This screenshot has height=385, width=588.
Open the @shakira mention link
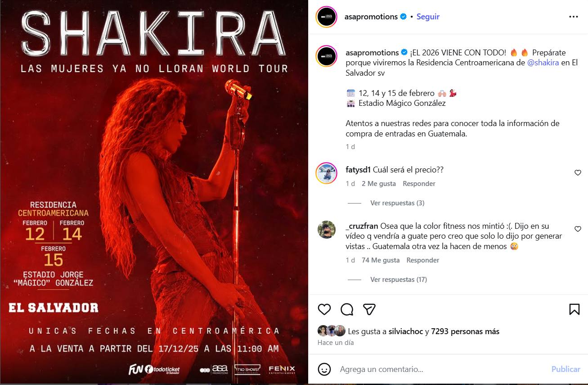[x=543, y=63]
